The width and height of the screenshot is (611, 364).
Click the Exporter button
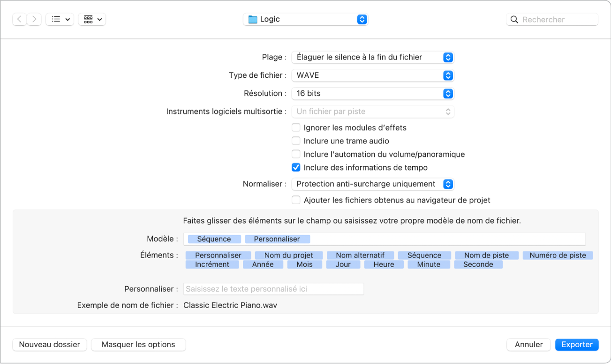click(577, 344)
